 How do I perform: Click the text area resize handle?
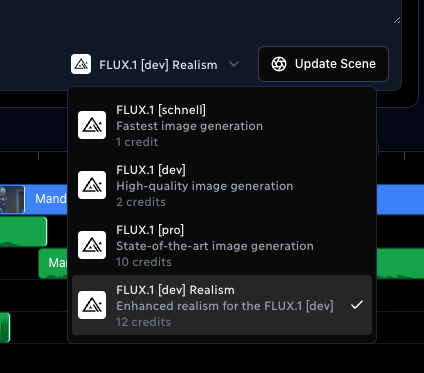397,20
